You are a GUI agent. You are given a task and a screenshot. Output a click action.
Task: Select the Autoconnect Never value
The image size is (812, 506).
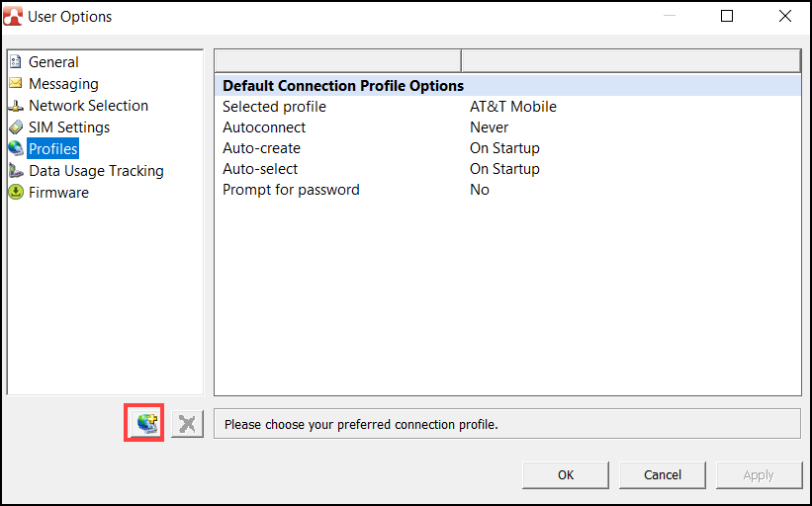click(x=489, y=127)
